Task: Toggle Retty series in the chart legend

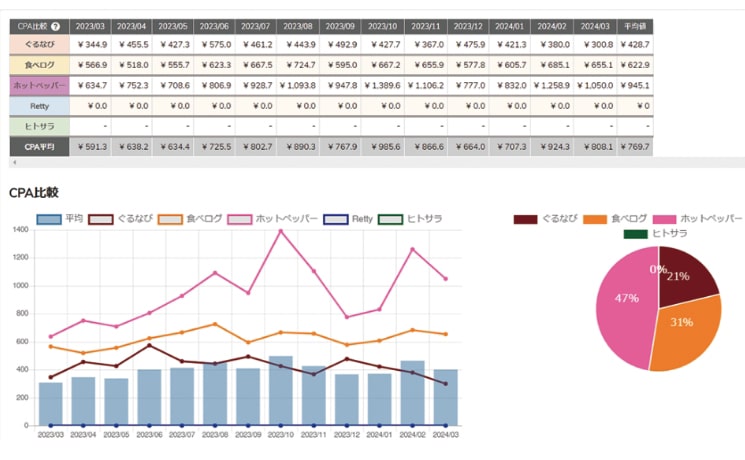Action: pos(335,217)
